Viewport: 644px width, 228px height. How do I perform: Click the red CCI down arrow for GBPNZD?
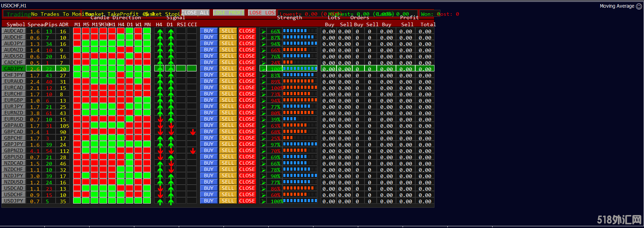(x=193, y=151)
